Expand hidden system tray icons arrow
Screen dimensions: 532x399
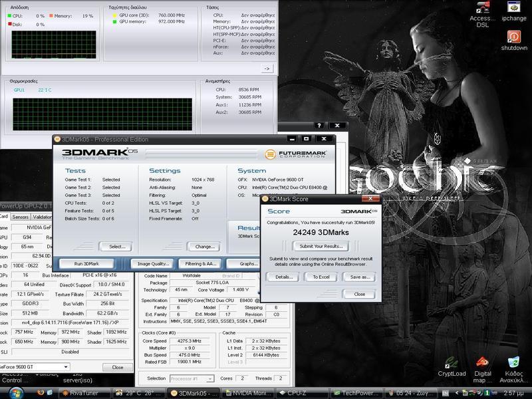[457, 393]
